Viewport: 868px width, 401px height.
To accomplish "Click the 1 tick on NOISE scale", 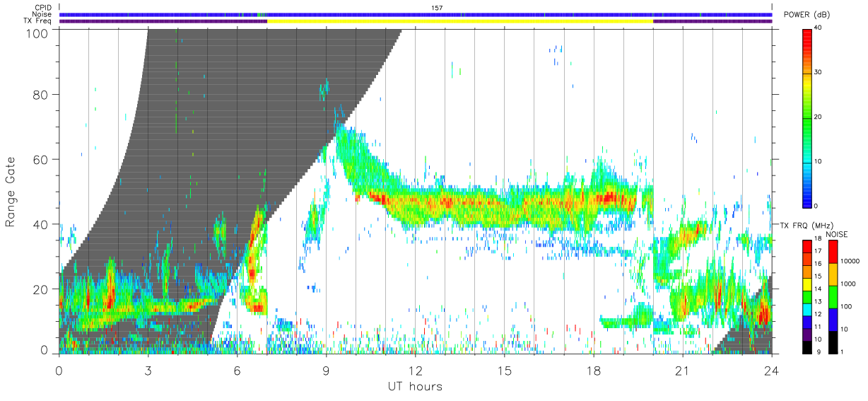I will tap(842, 351).
